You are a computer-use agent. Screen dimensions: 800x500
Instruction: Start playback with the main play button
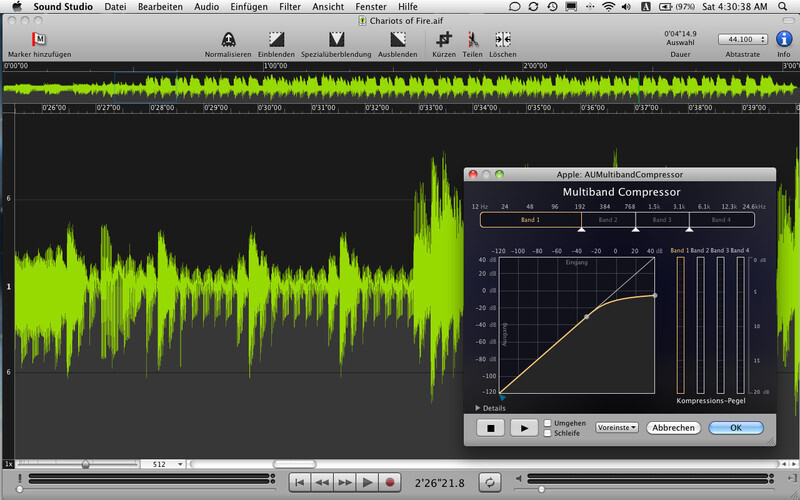tap(367, 482)
